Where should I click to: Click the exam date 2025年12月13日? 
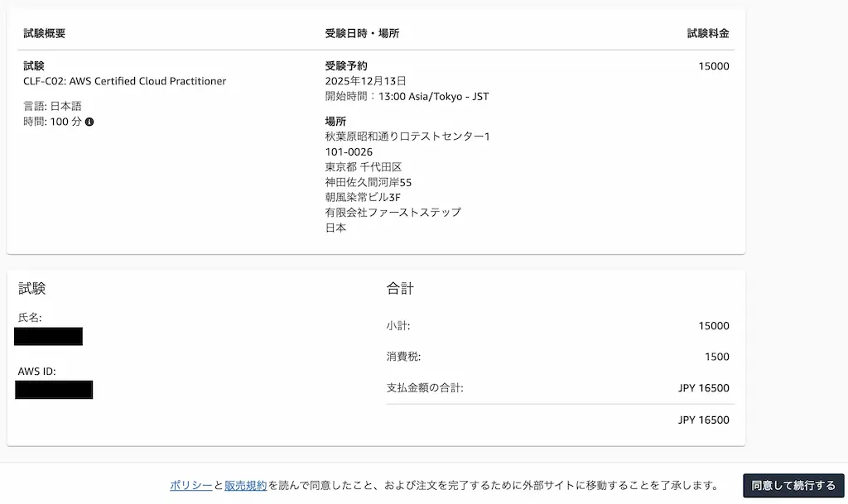(365, 81)
